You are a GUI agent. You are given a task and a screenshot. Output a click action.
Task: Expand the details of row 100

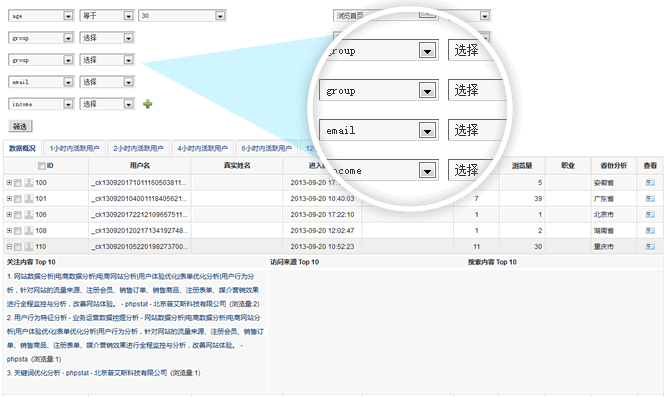(9, 183)
